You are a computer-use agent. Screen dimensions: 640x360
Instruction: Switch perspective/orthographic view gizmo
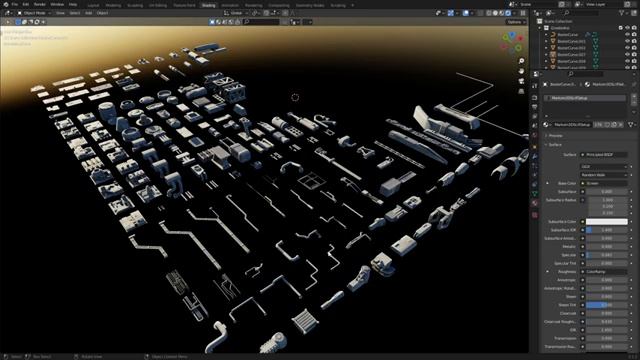click(x=521, y=91)
